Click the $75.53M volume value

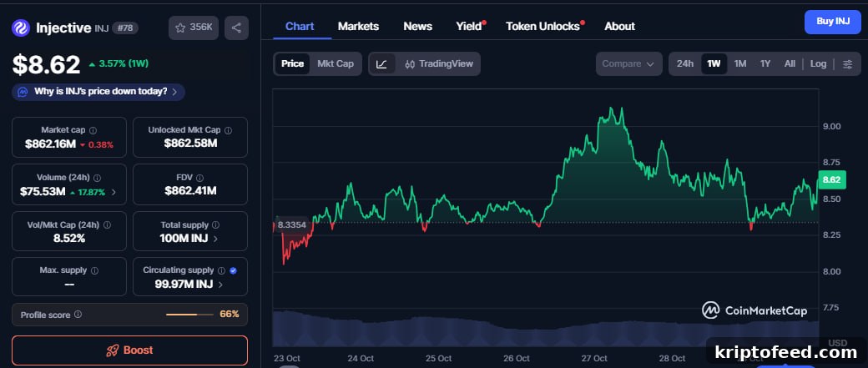(43, 192)
